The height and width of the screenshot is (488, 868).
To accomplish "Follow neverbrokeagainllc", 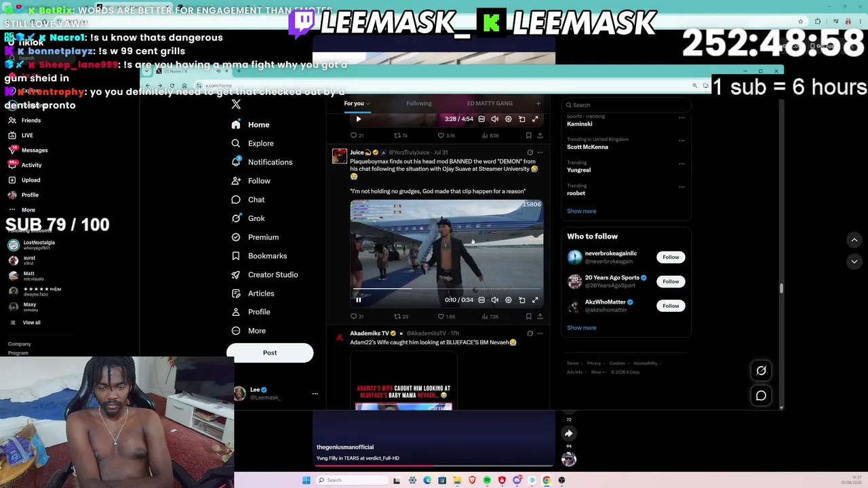I will click(x=671, y=258).
